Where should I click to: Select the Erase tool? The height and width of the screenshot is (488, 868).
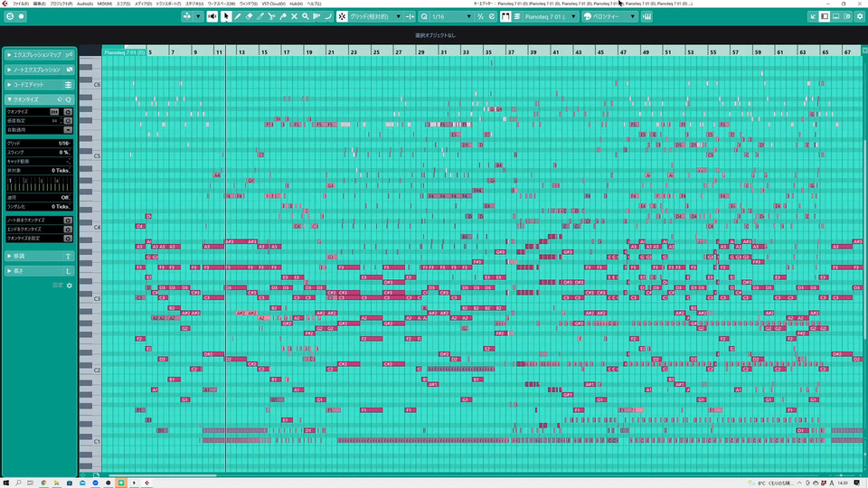pyautogui.click(x=250, y=16)
